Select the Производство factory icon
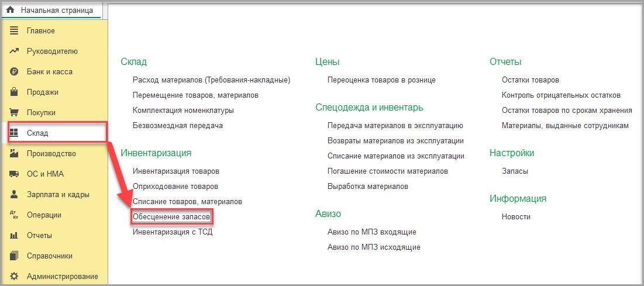The image size is (644, 286). (15, 154)
